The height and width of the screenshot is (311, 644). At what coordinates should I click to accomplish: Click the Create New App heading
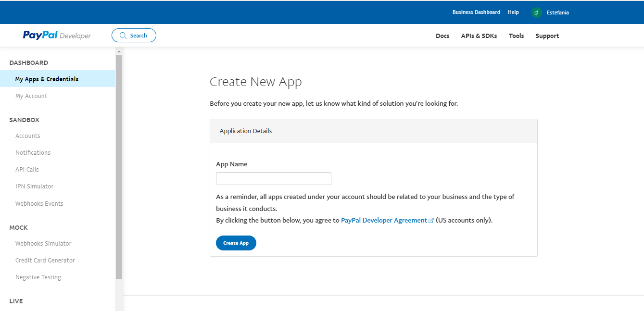[256, 82]
